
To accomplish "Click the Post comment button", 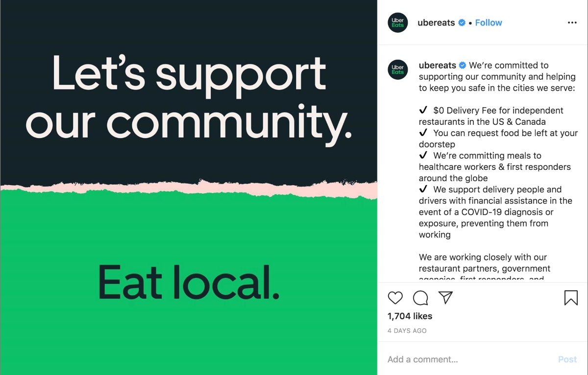I will 567,359.
